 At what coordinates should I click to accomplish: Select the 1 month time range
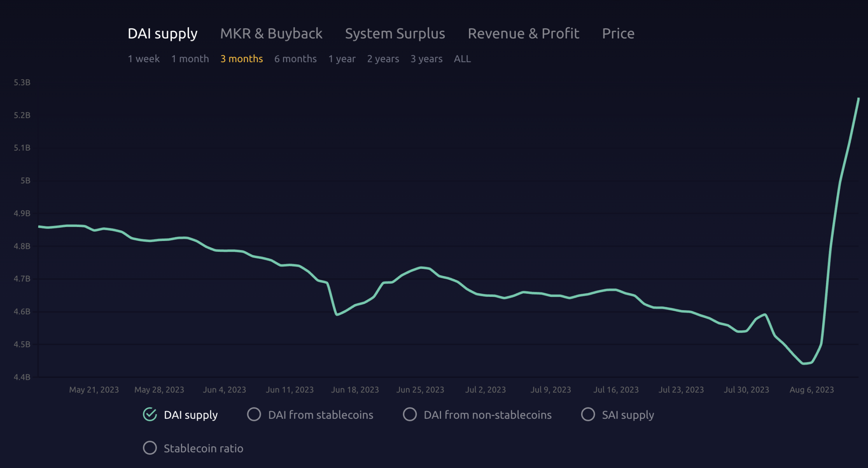190,59
